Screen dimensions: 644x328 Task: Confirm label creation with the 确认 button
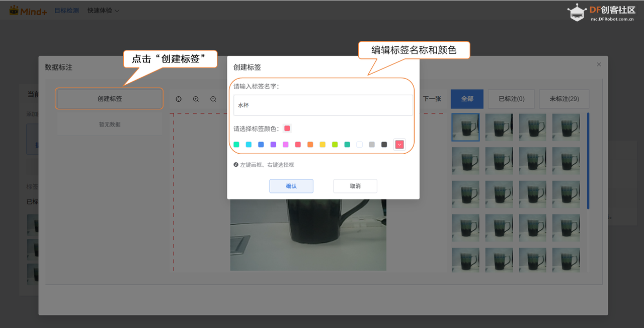[291, 186]
